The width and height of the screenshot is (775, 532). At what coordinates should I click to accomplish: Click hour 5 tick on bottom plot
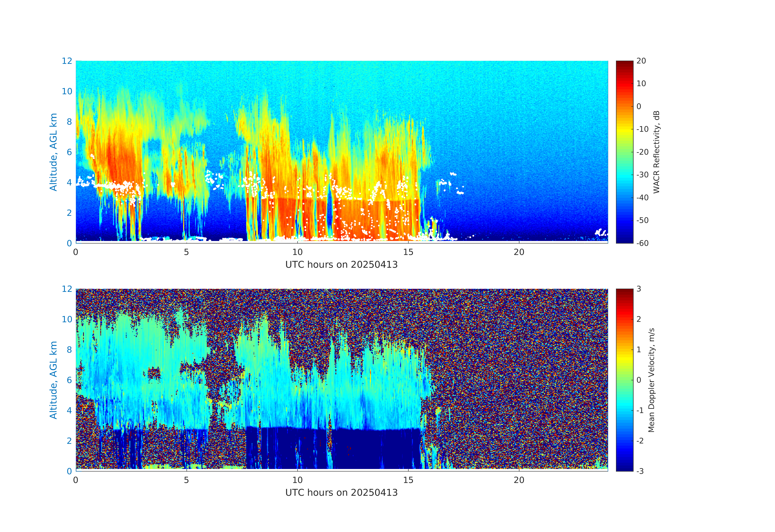tap(186, 480)
